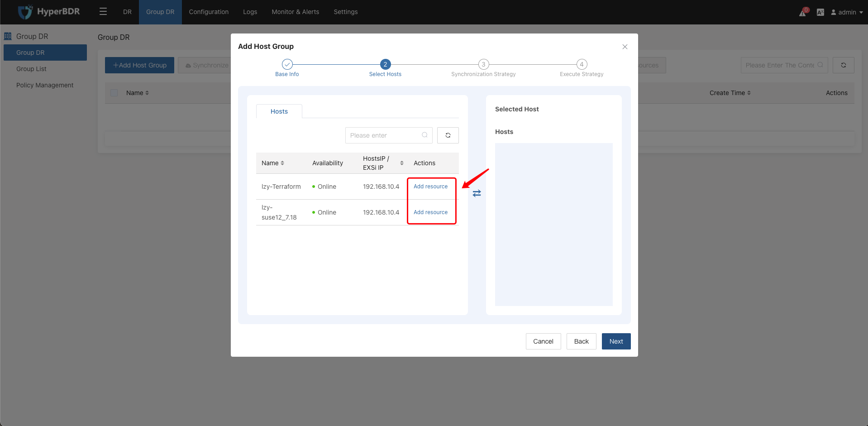Image resolution: width=868 pixels, height=426 pixels.
Task: Open the admin user dropdown
Action: point(847,12)
